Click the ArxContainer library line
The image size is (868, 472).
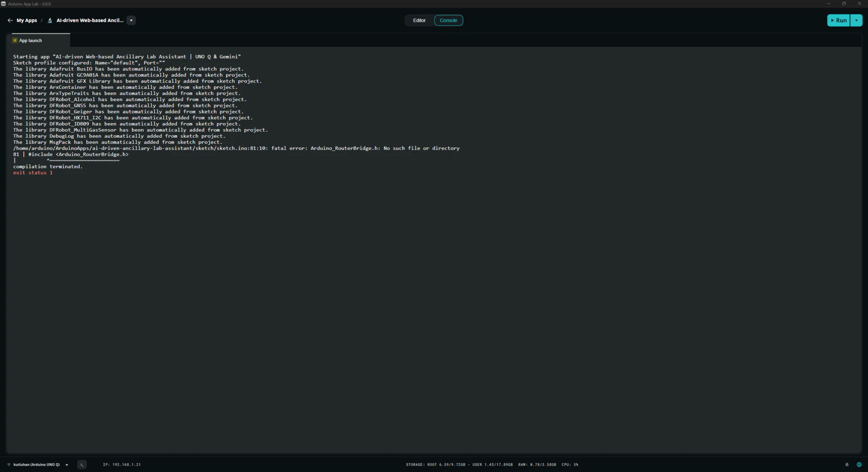tap(125, 87)
